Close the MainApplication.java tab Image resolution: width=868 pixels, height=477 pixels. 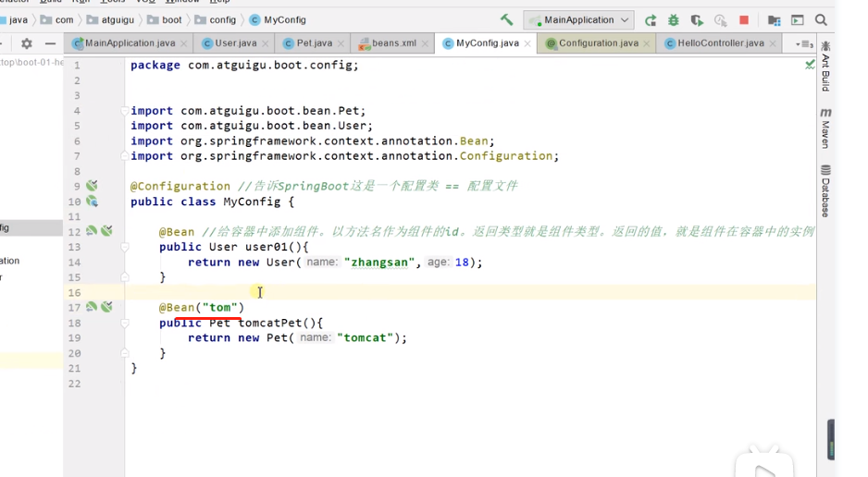point(184,43)
